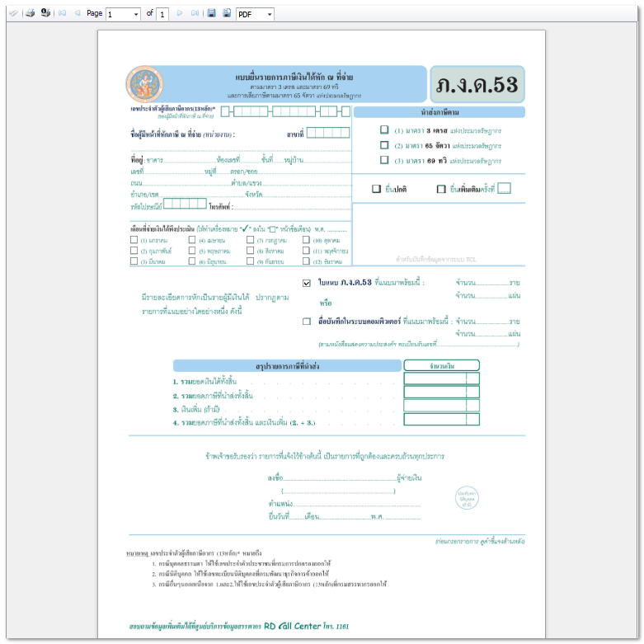Jump to the last page
The image size is (644, 644).
point(195,14)
